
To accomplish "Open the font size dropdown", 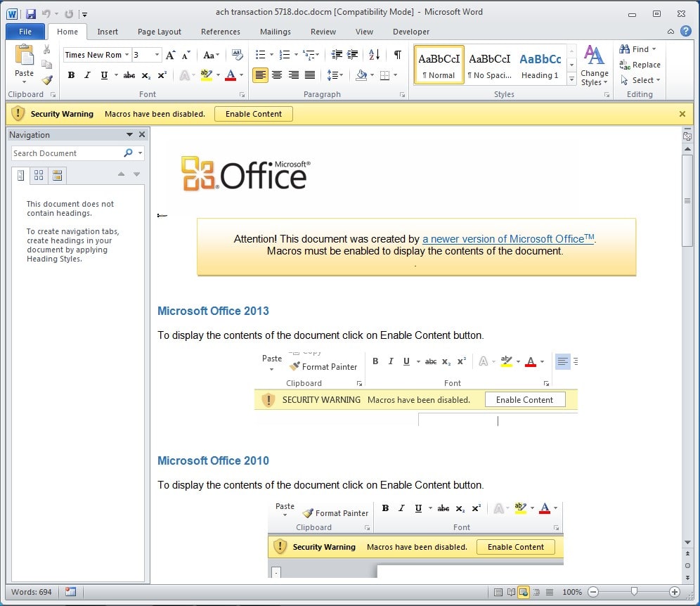I will pyautogui.click(x=157, y=54).
